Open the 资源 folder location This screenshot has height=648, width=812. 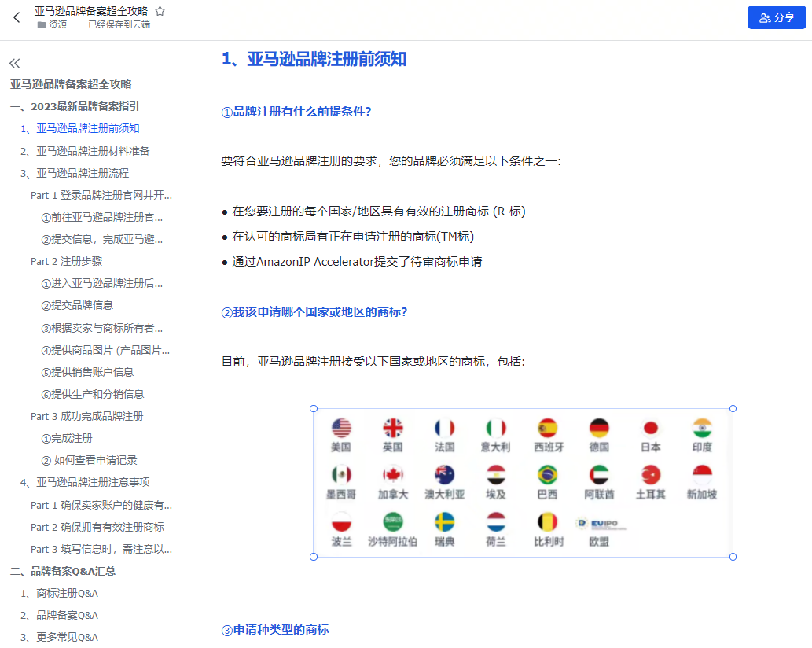click(53, 24)
